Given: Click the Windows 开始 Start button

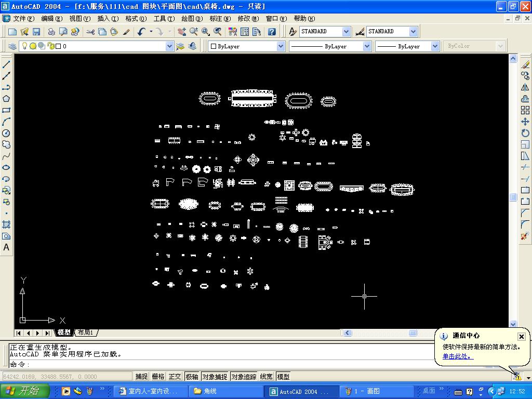Looking at the screenshot, I should 25,391.
